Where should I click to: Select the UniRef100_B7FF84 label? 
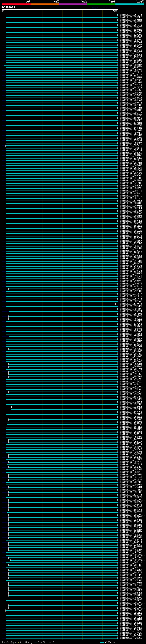point(131,304)
